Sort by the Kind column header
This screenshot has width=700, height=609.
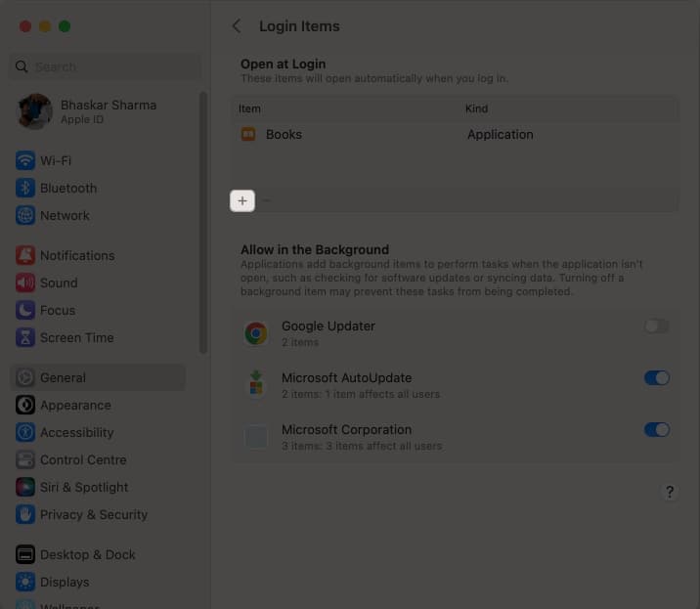(476, 109)
